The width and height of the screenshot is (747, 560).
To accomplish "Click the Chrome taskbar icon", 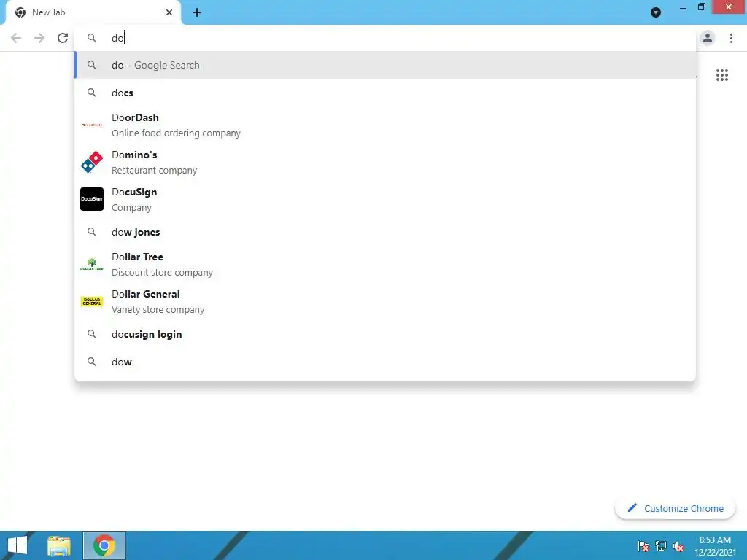I will [x=104, y=545].
